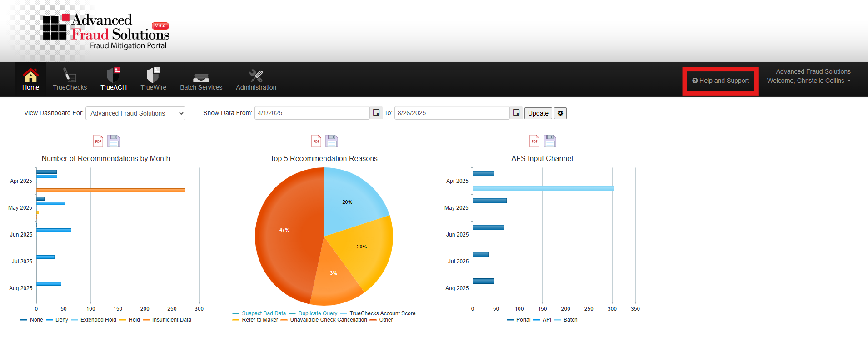Toggle Unavailable Check Cancellation legend entry
This screenshot has width=868, height=363.
pyautogui.click(x=324, y=320)
